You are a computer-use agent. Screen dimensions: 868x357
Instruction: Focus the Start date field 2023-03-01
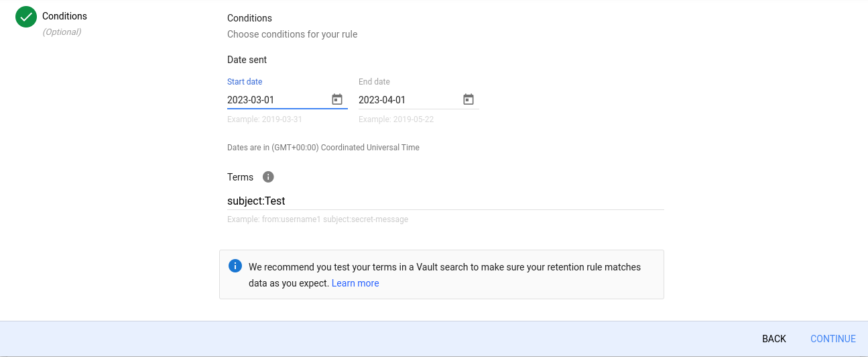tap(277, 100)
